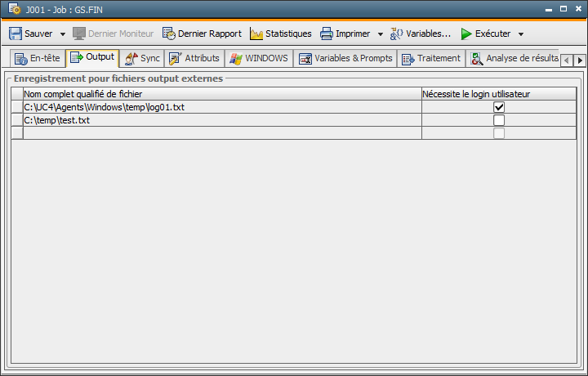Click the Nom complet qualifié de fichier header
The width and height of the screenshot is (588, 376).
coord(222,94)
